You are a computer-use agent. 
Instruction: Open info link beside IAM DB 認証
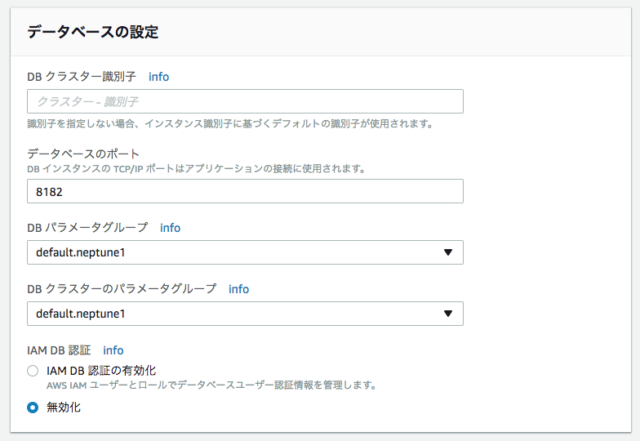(x=113, y=350)
